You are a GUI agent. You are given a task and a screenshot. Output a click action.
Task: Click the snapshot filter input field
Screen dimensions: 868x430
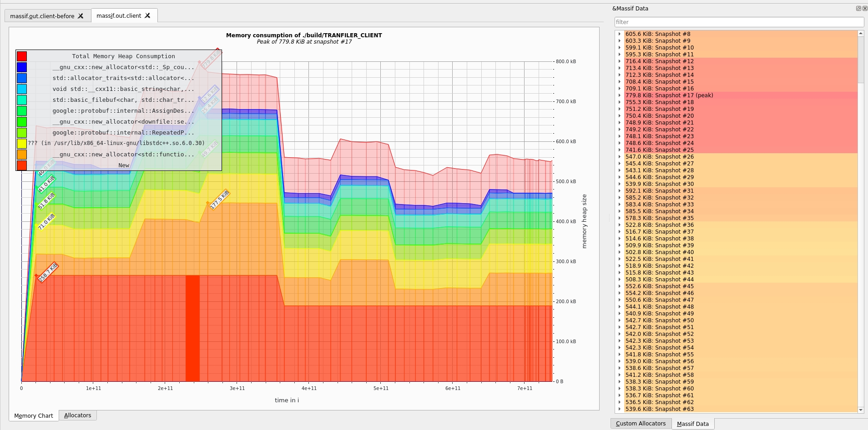click(x=739, y=22)
